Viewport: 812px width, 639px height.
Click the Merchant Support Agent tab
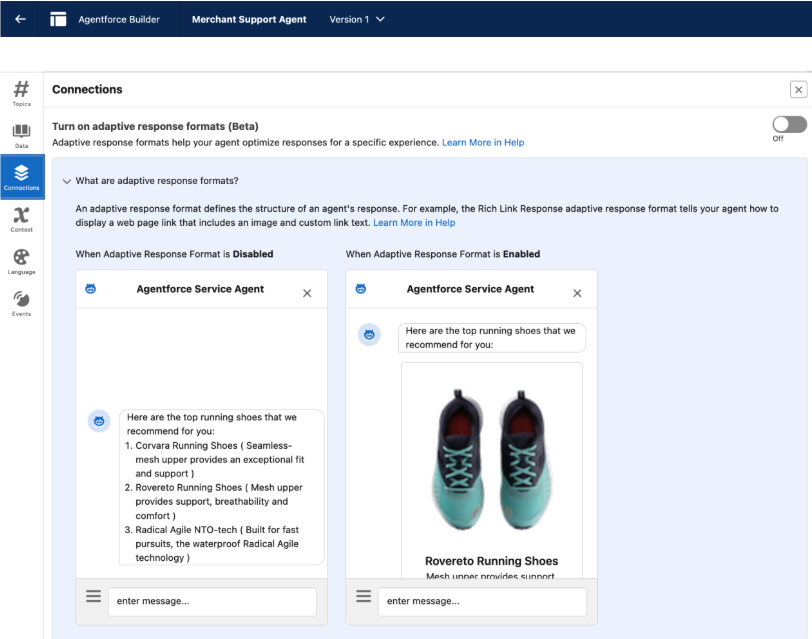click(x=249, y=20)
